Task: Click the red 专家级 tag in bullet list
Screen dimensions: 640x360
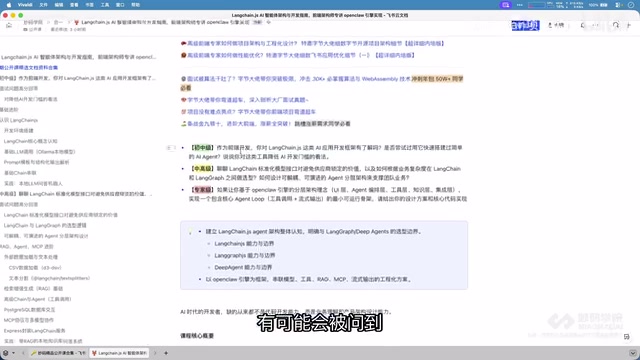Action: [202, 190]
